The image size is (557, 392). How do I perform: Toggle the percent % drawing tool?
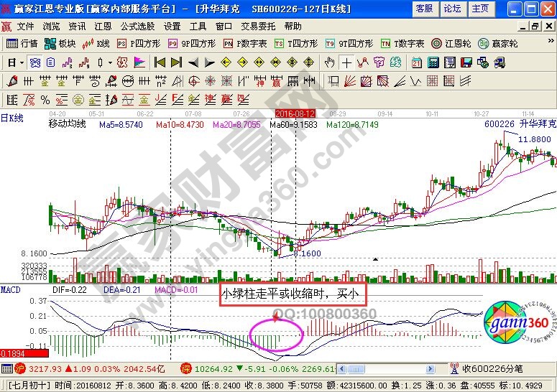pos(45,100)
